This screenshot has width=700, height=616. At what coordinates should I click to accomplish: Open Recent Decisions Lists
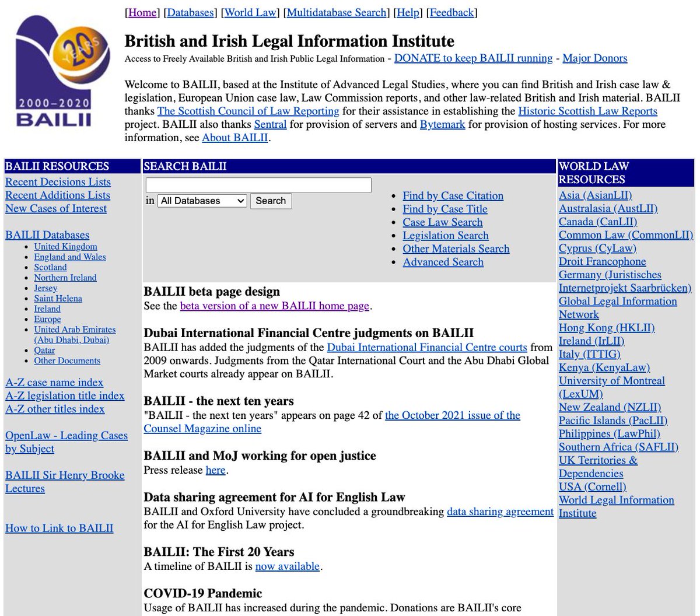[58, 182]
